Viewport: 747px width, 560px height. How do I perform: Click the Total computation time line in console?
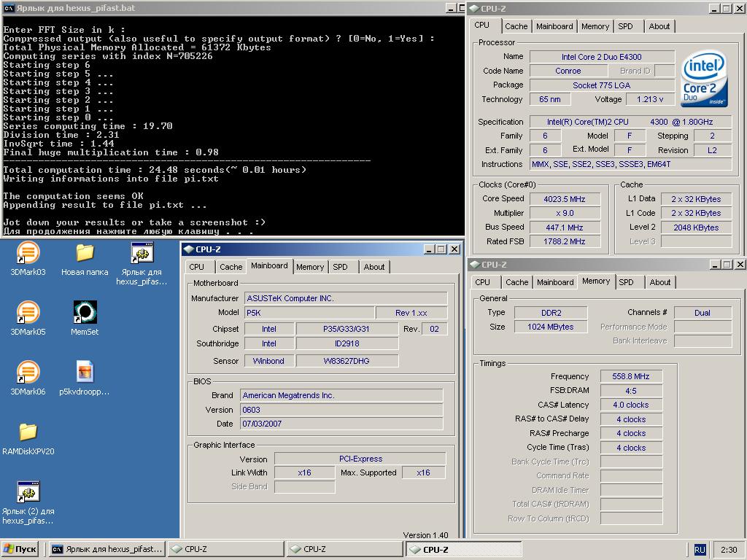[155, 169]
